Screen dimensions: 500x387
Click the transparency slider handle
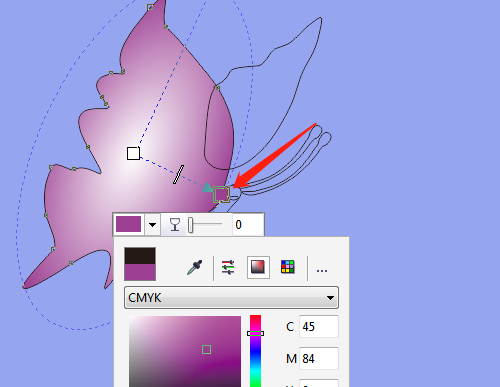point(190,225)
